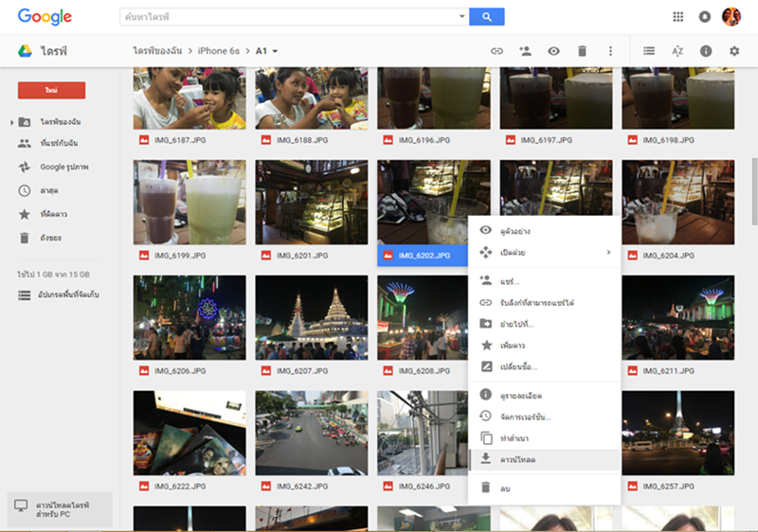Choose Move to in context menu

[544, 324]
